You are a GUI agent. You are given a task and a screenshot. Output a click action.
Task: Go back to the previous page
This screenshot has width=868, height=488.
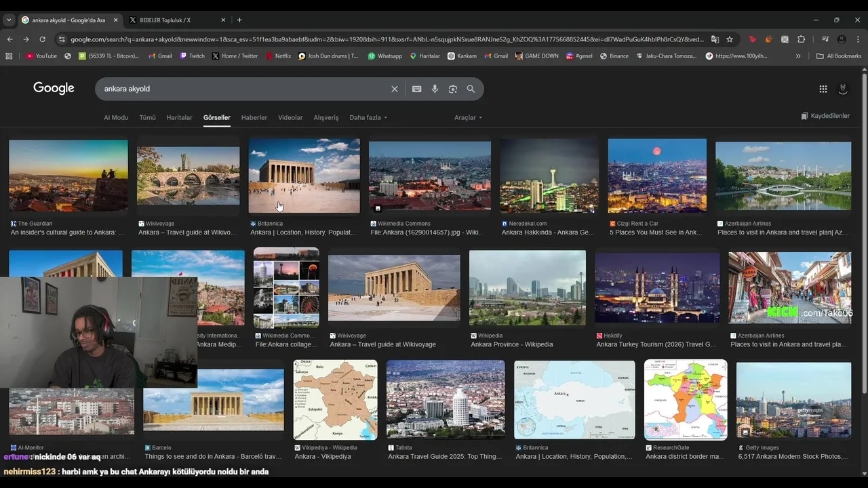pyautogui.click(x=9, y=39)
